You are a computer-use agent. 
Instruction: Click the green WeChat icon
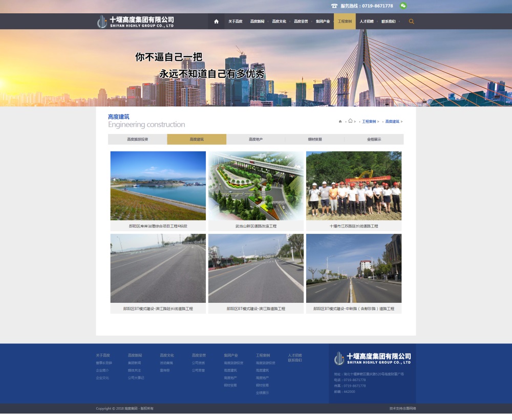(x=403, y=6)
